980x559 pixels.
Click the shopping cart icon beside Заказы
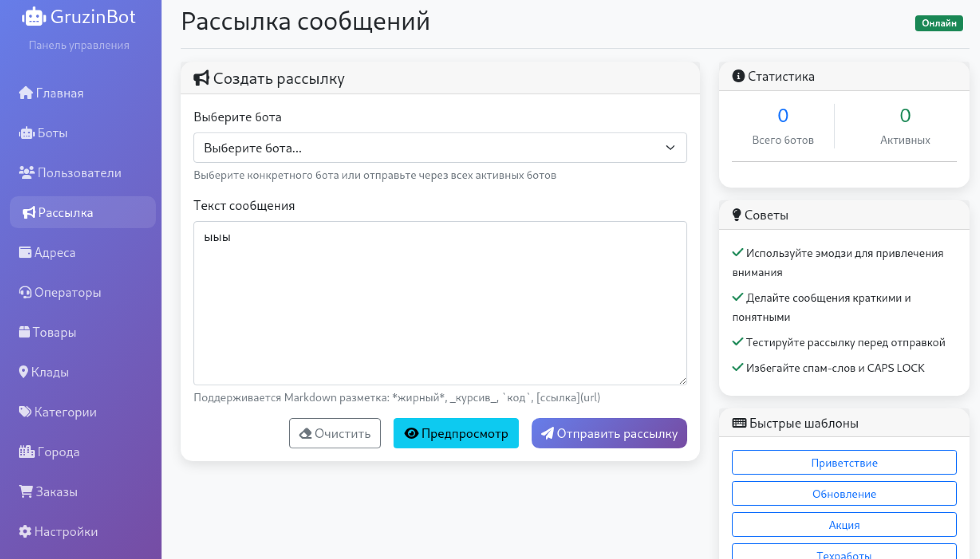click(x=25, y=491)
